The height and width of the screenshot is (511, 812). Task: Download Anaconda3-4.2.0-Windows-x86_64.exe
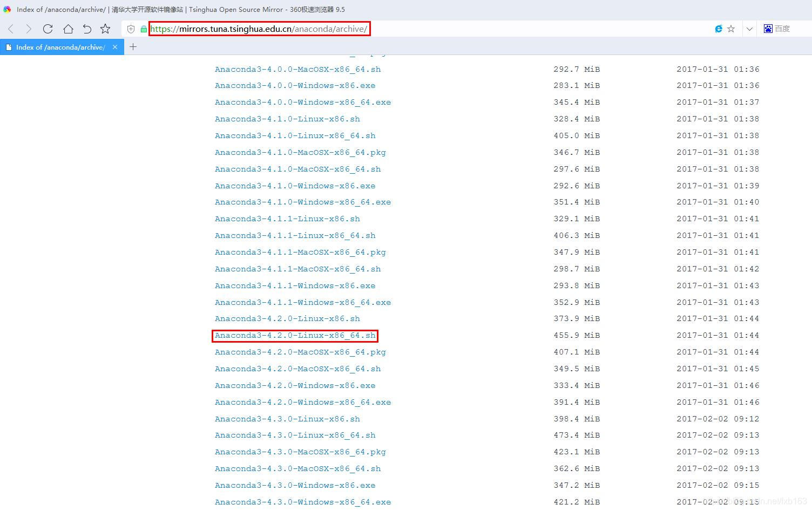[303, 403]
